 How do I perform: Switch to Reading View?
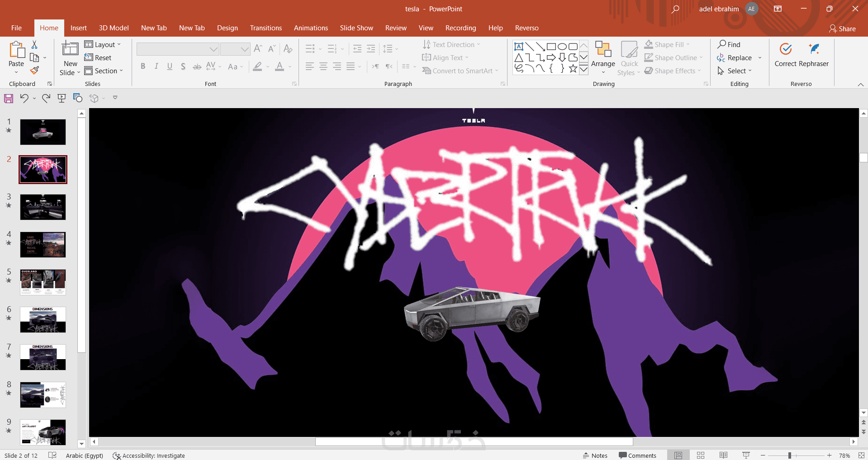(723, 455)
